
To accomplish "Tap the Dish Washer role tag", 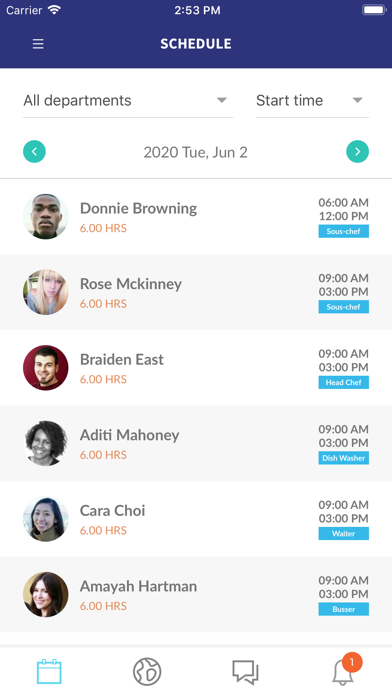I will tap(344, 458).
